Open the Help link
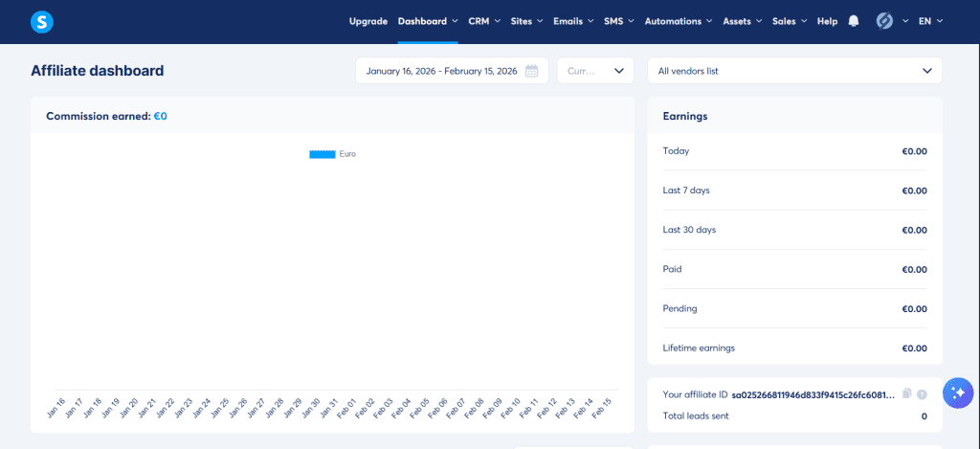Screen dimensions: 980x449 point(827,21)
